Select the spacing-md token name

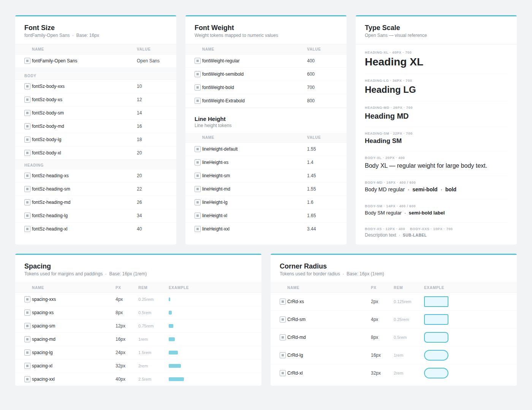click(44, 339)
